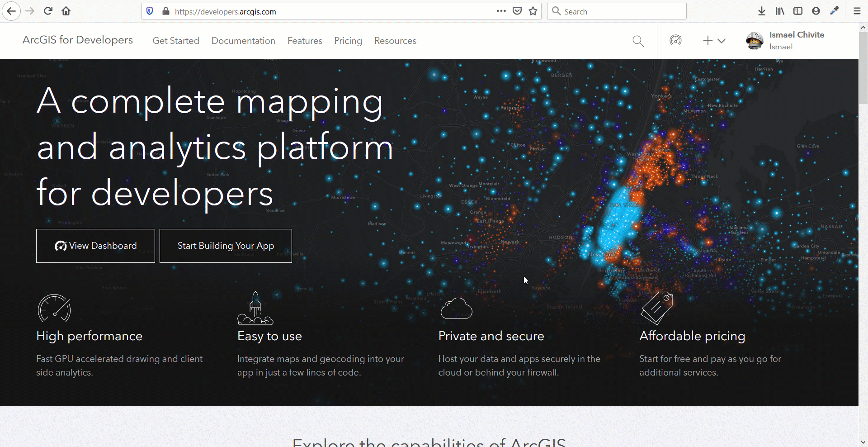The height and width of the screenshot is (447, 868).
Task: Click the High performance gauge icon
Action: click(x=54, y=309)
